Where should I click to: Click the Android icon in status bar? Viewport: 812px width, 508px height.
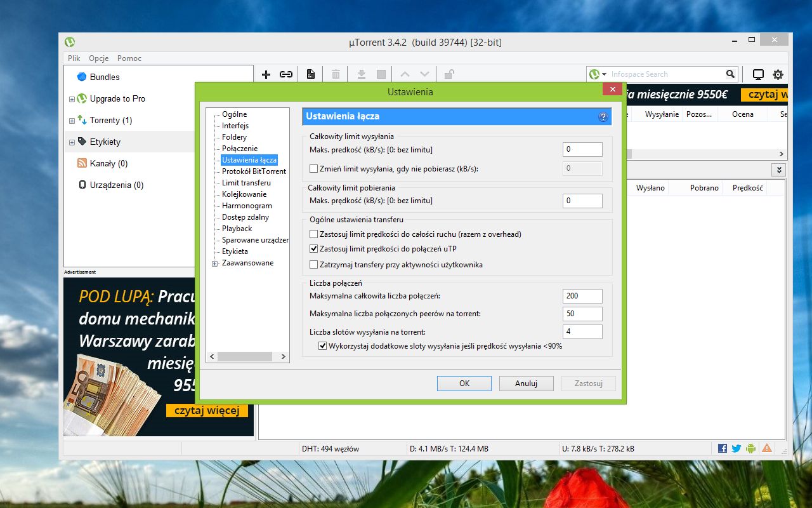click(751, 448)
